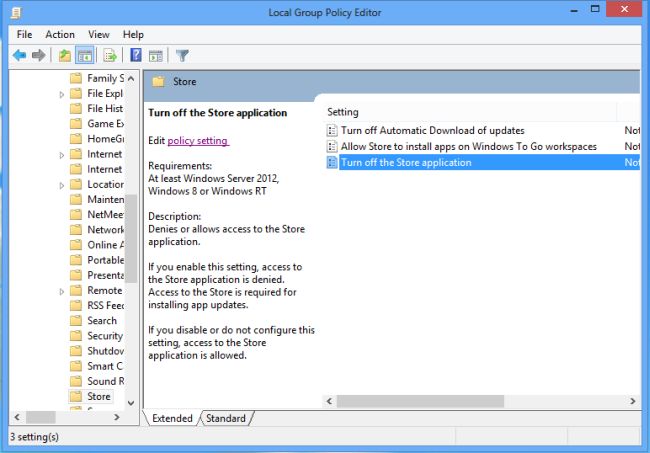Click the Forward arrow toolbar icon
This screenshot has height=453, width=650.
(x=39, y=55)
